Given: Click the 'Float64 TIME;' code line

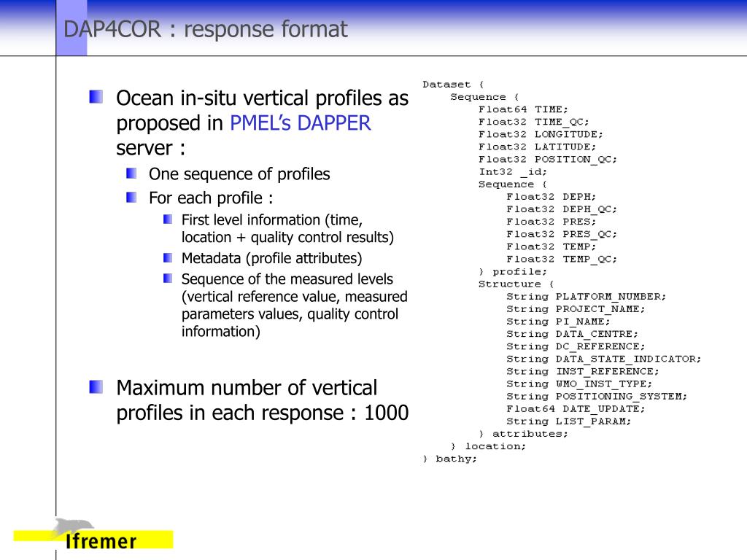Looking at the screenshot, I should tap(523, 109).
